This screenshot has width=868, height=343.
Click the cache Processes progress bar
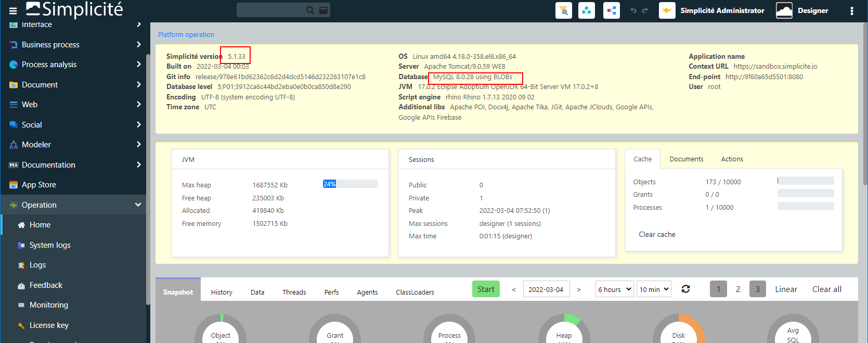coord(806,206)
